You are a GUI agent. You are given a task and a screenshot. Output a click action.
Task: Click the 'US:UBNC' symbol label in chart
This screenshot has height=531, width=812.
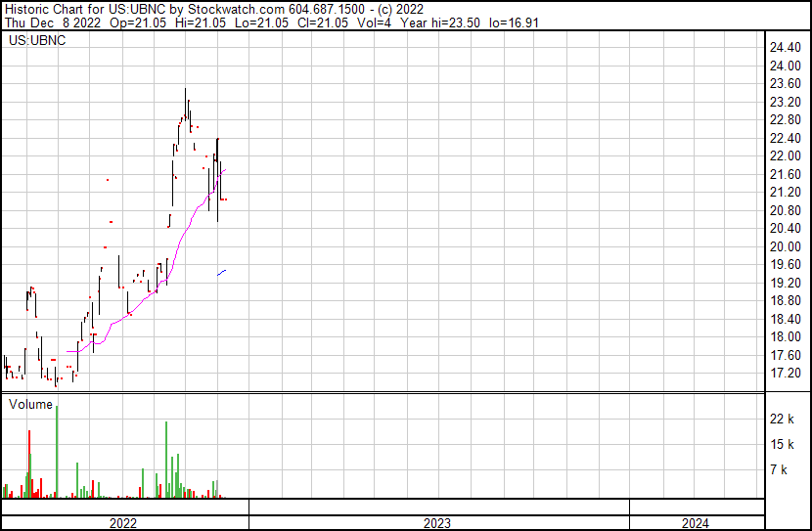pyautogui.click(x=37, y=40)
